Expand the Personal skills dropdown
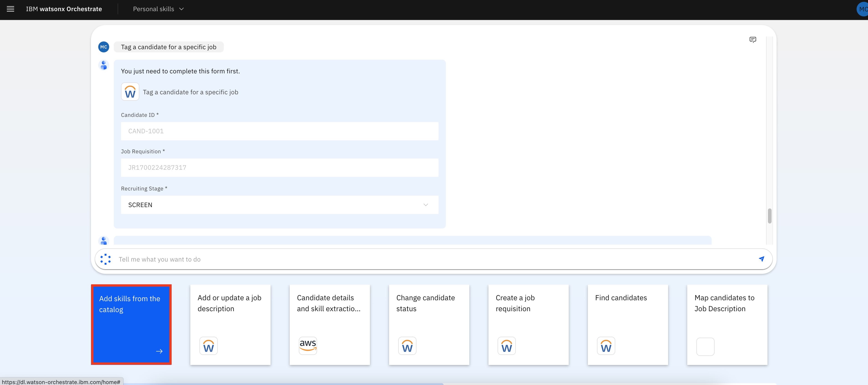Screen dimensions: 868x385 pos(158,9)
